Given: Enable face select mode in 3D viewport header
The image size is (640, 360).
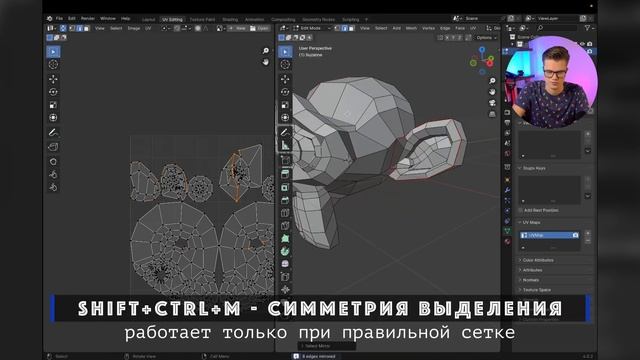Looking at the screenshot, I should tap(351, 28).
